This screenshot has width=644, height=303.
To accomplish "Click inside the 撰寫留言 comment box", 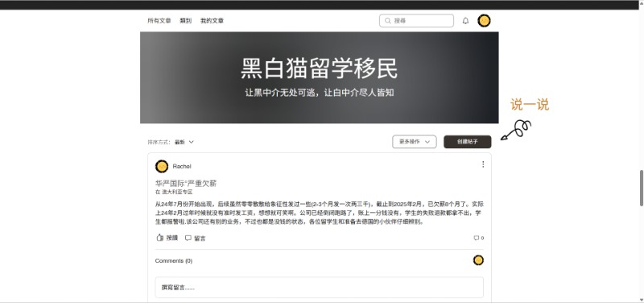I will pos(319,288).
